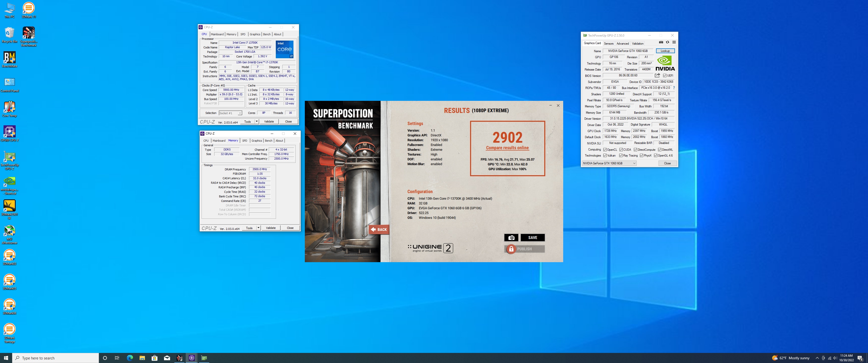Viewport: 868px width, 363px height.
Task: Share the BIOS using the export arrow icon
Action: pyautogui.click(x=657, y=75)
